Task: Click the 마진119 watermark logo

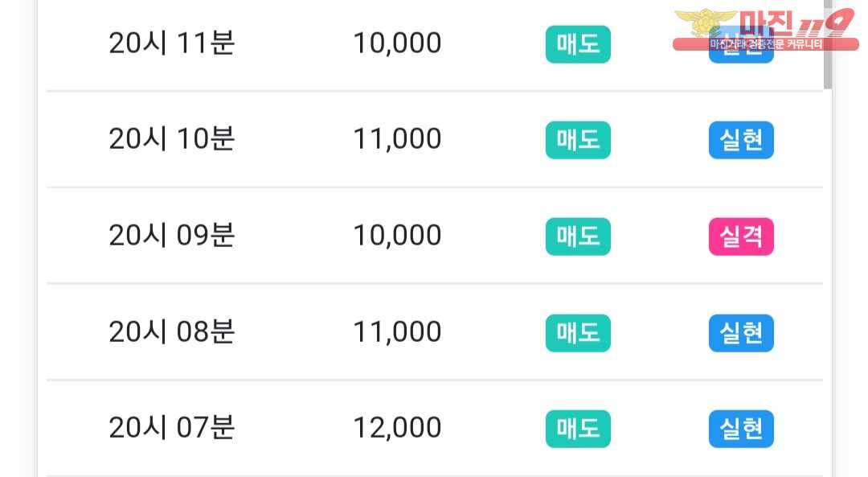Action: click(766, 30)
